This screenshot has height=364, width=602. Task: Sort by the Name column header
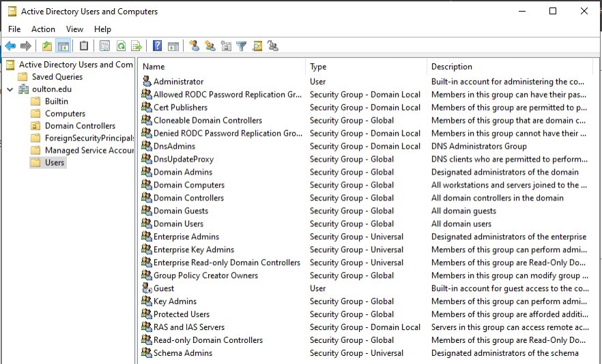coord(154,67)
